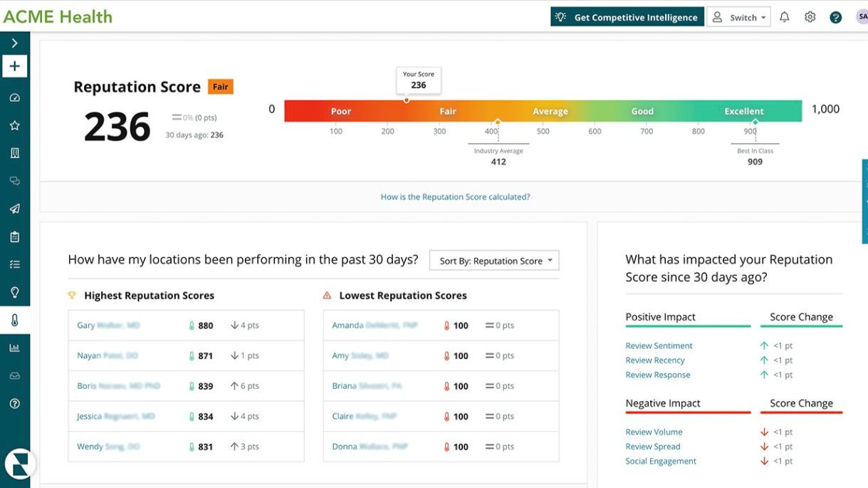The height and width of the screenshot is (488, 868).
Task: Click the Review Sentiment link
Action: click(x=659, y=346)
